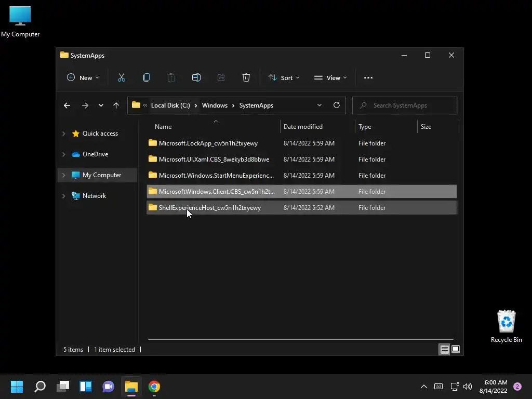Select Network in navigation pane

(x=95, y=196)
